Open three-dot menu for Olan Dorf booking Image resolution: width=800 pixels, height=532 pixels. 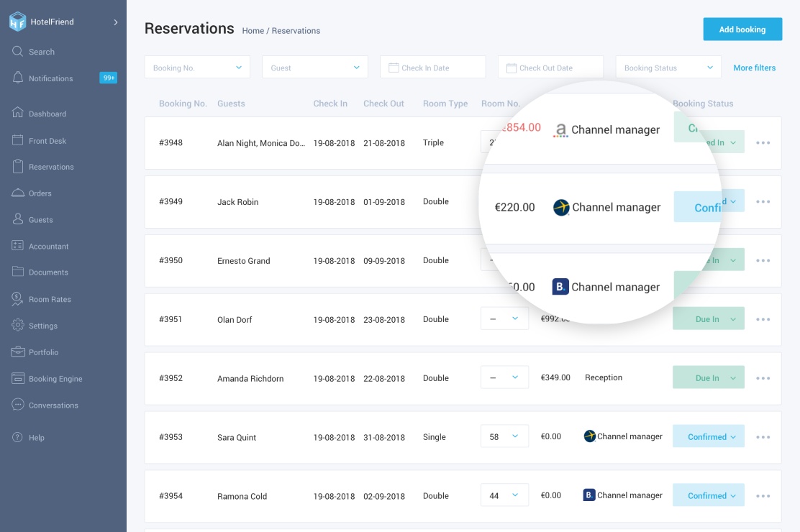[x=763, y=319]
